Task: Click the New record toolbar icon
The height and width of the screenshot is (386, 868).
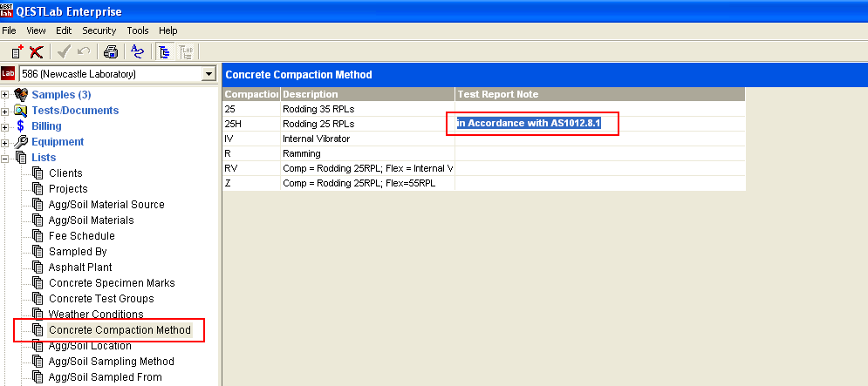Action: coord(17,52)
